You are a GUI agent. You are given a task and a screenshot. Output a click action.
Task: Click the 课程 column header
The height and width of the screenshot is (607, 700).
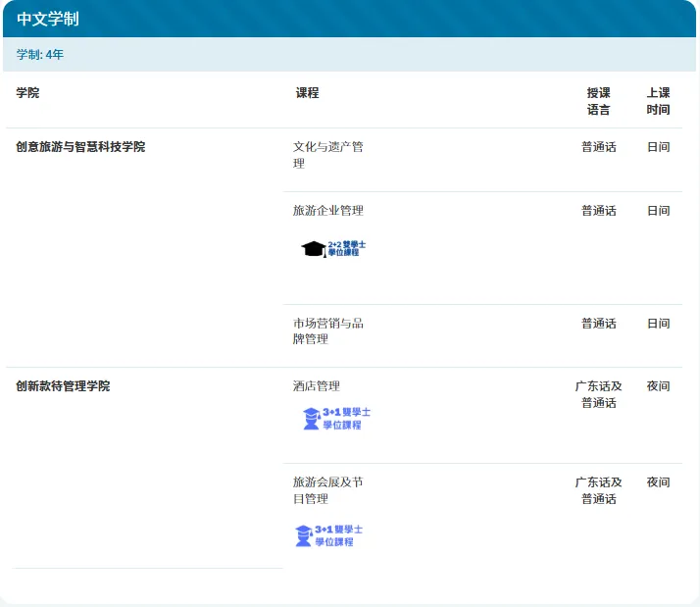click(307, 93)
